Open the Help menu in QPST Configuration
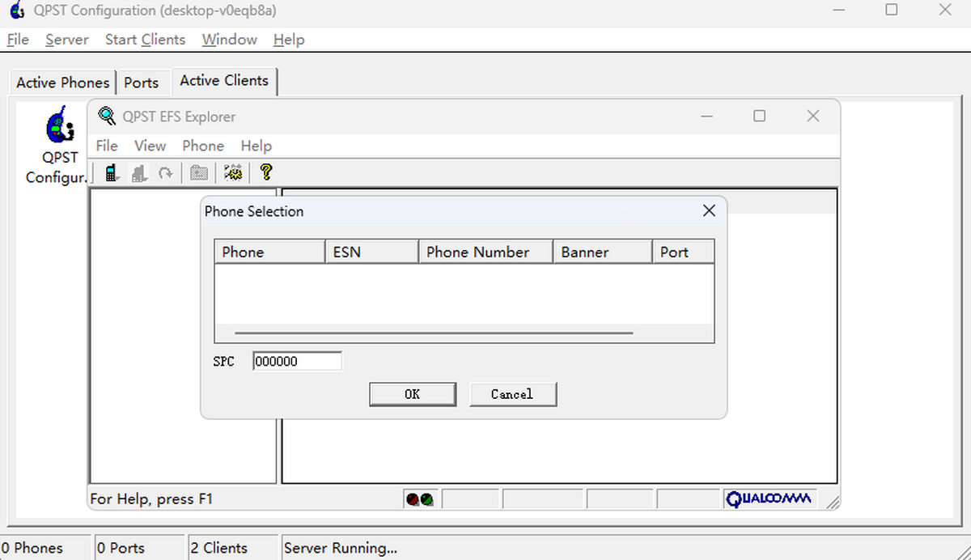Viewport: 971px width, 560px height. (289, 40)
